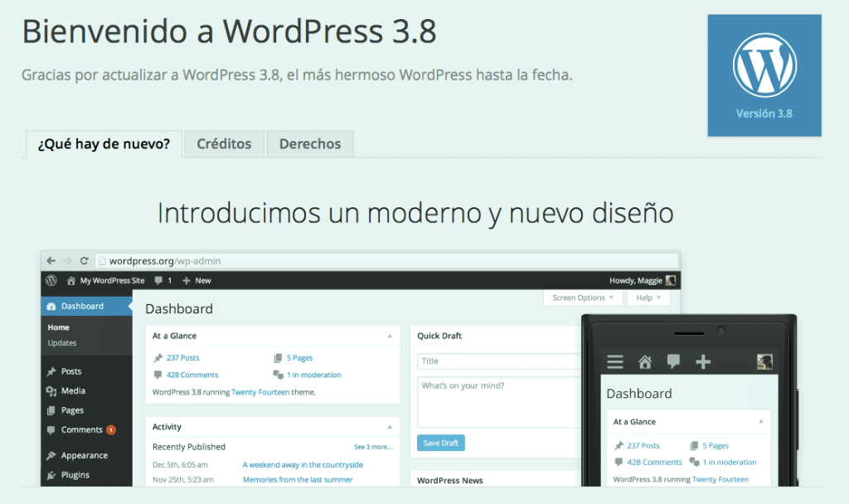This screenshot has height=504, width=849.
Task: Collapse the At a Glance widget arrow
Action: pos(390,337)
